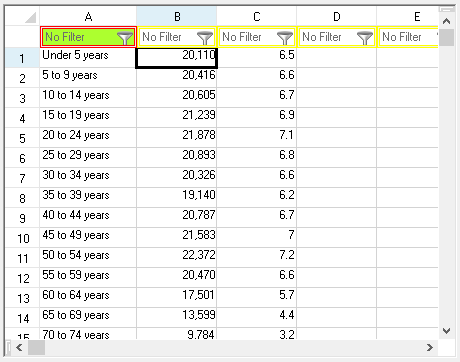Click the '25 to 29 years' cell

(x=88, y=158)
